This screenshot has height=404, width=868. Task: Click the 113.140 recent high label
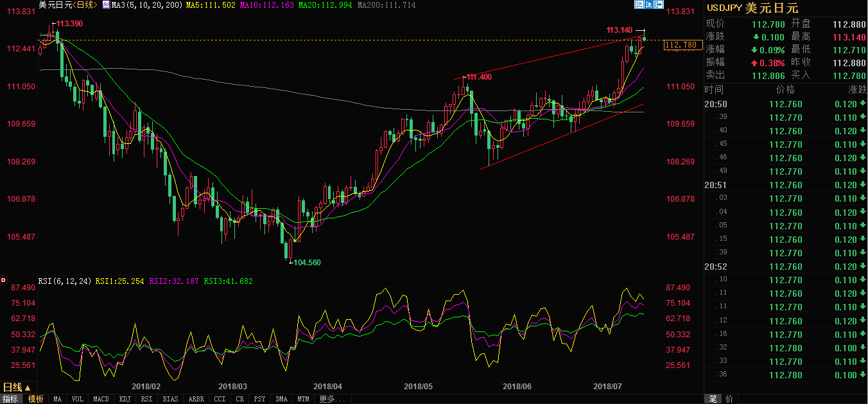(x=620, y=30)
